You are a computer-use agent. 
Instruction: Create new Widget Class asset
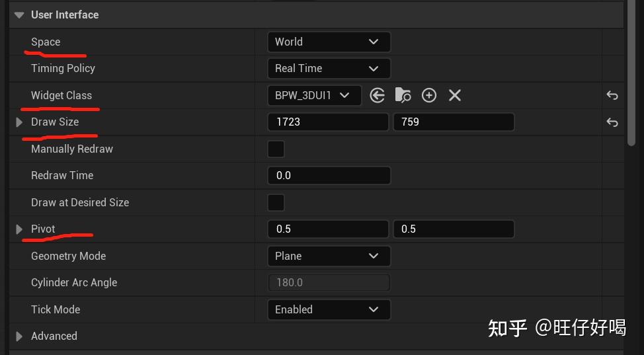(429, 95)
